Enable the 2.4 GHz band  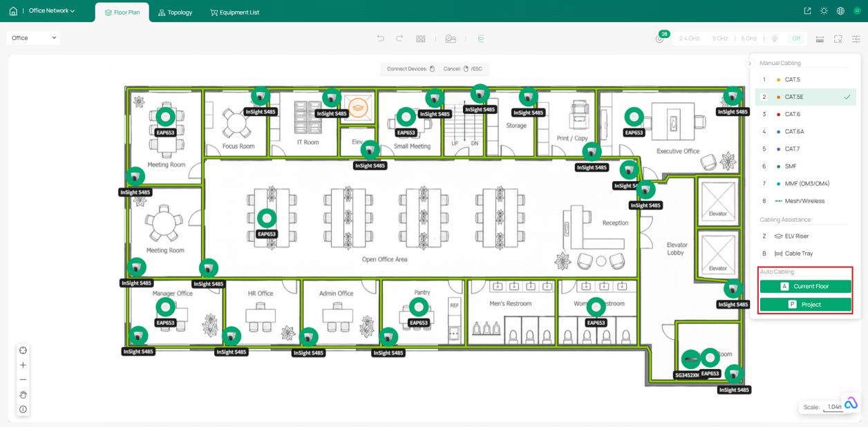(x=689, y=39)
